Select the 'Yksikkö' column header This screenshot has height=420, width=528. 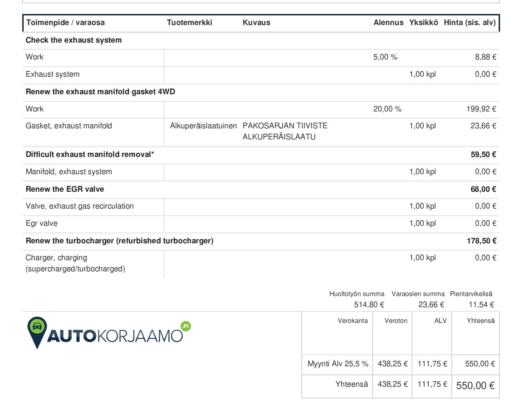pyautogui.click(x=423, y=23)
